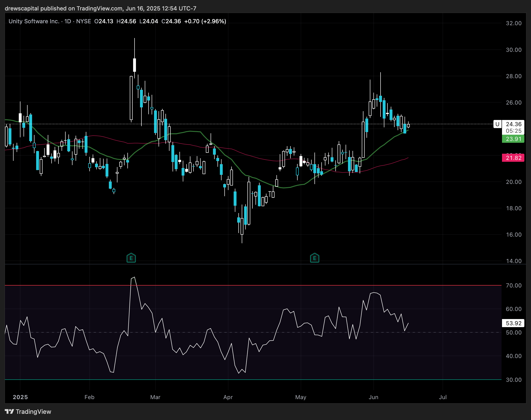
Task: Click the Apr label on time axis
Action: tap(228, 397)
